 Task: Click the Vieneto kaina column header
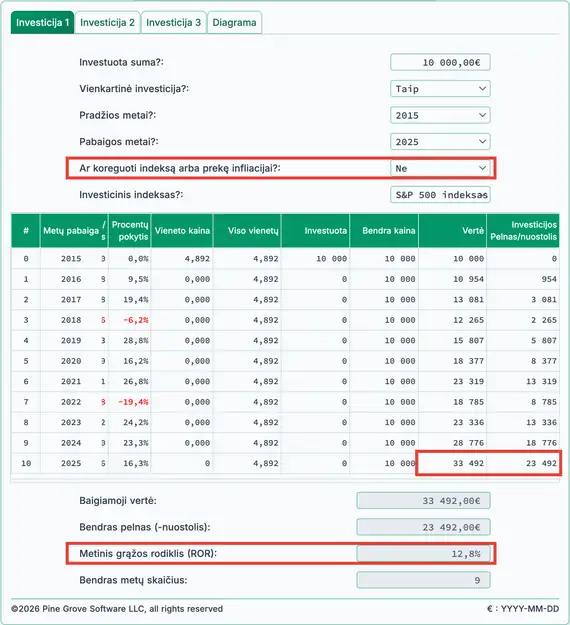(182, 230)
